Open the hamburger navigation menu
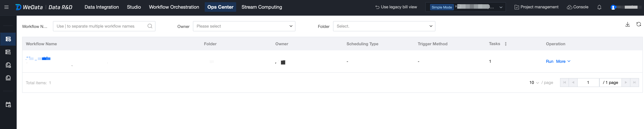 pos(6,7)
